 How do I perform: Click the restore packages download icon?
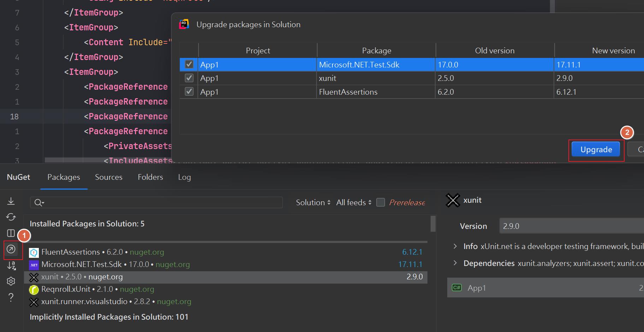11,201
